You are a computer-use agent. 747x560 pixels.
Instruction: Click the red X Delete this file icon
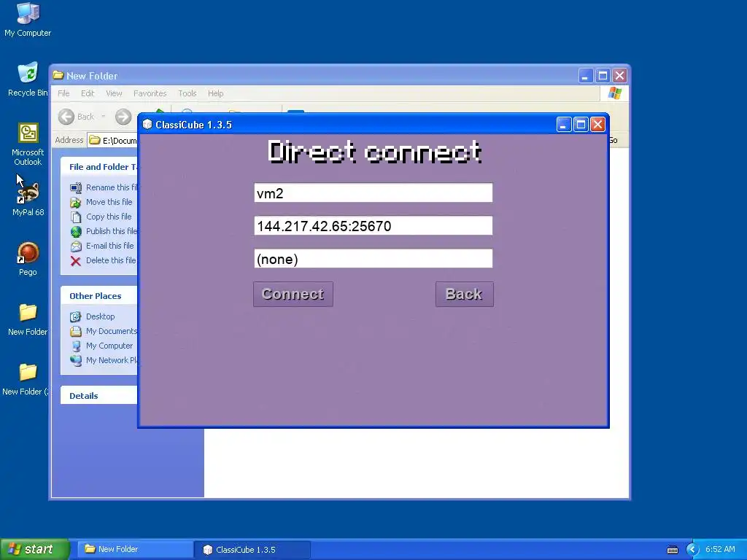point(76,261)
